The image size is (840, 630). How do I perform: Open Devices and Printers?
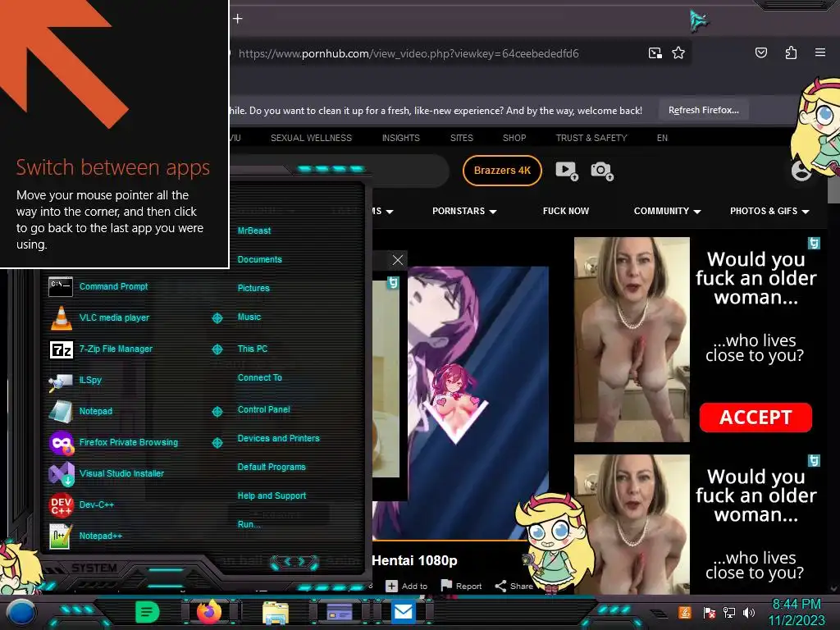pyautogui.click(x=278, y=438)
